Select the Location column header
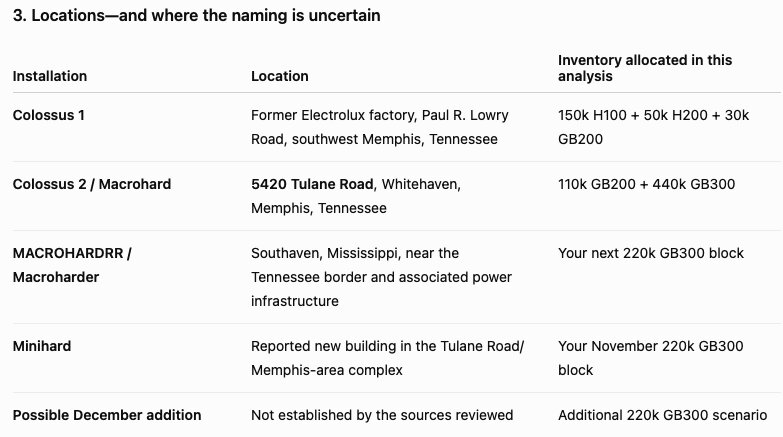 coord(280,76)
